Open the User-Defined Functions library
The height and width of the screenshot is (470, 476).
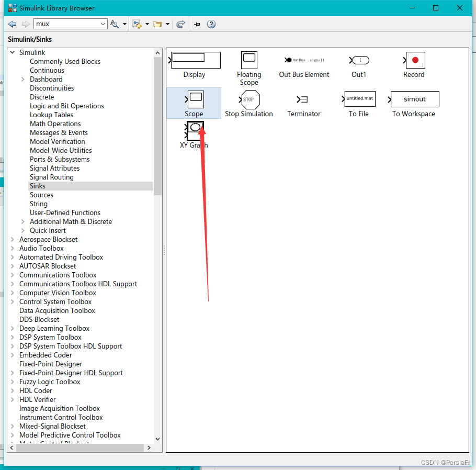pyautogui.click(x=65, y=212)
